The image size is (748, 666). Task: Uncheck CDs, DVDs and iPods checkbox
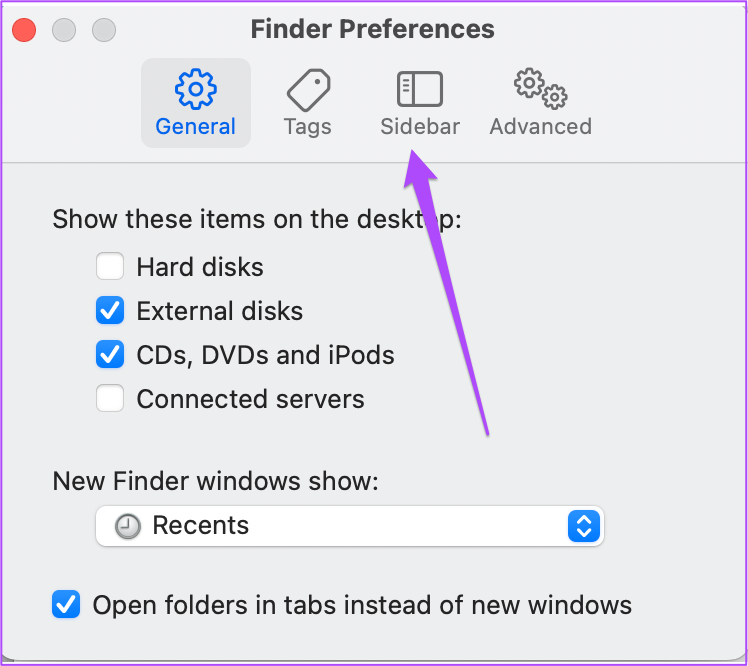pos(110,354)
